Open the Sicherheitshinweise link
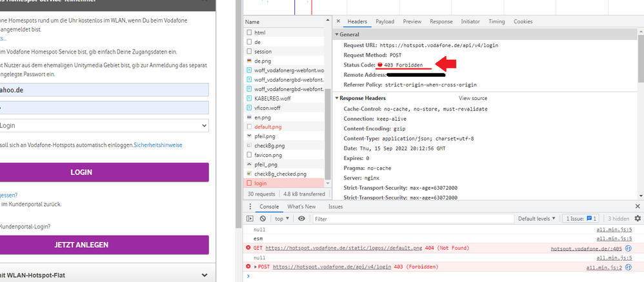 click(158, 145)
